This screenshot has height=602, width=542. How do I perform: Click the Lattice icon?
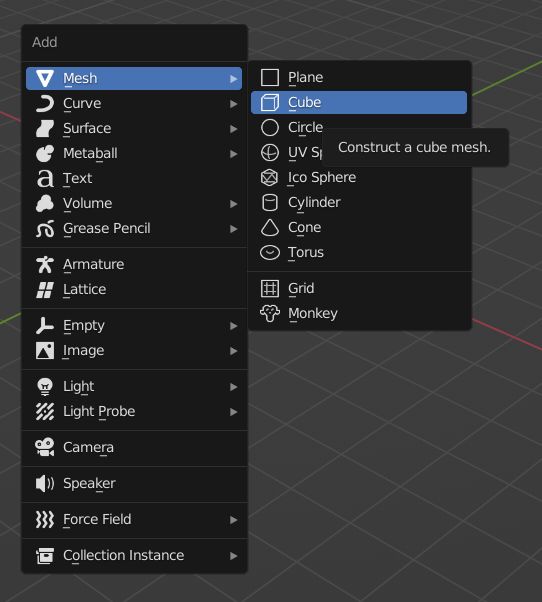click(45, 289)
